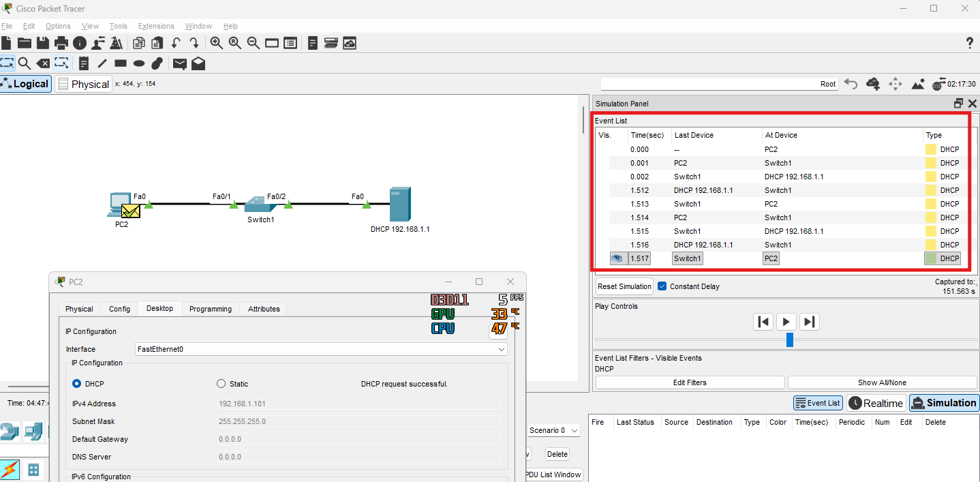
Task: Click the Print toolbar icon
Action: point(61,43)
